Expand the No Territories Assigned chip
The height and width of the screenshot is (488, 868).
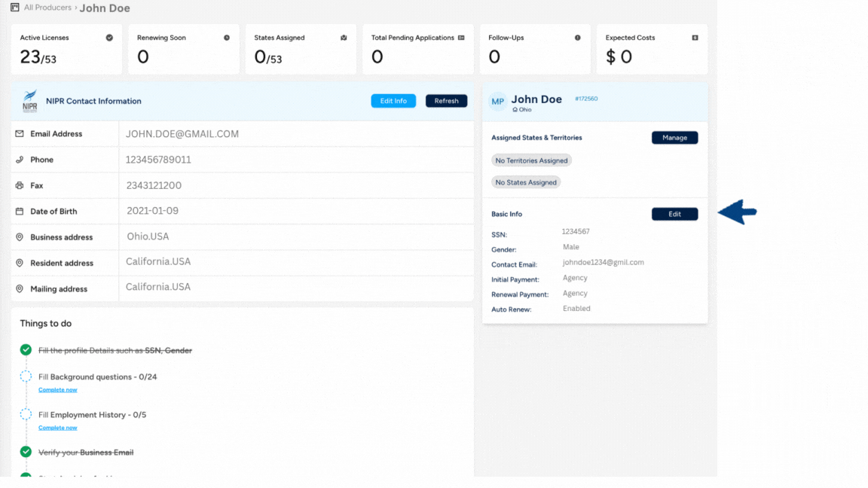tap(531, 160)
